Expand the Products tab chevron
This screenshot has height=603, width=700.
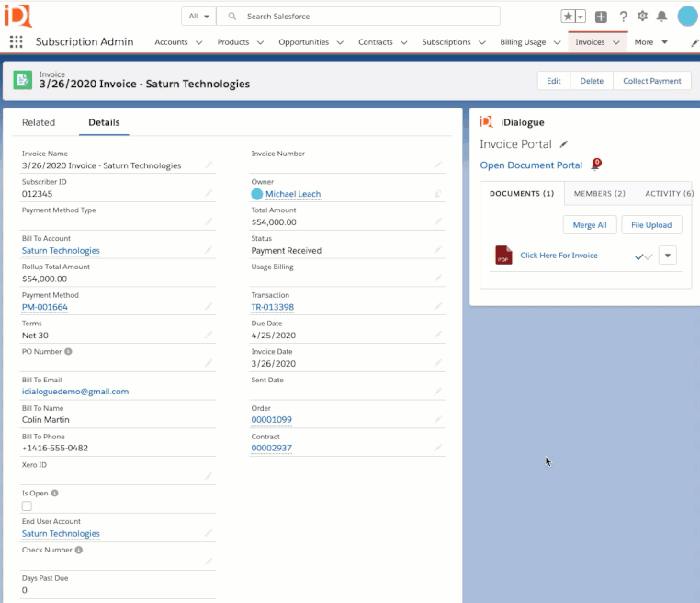260,42
